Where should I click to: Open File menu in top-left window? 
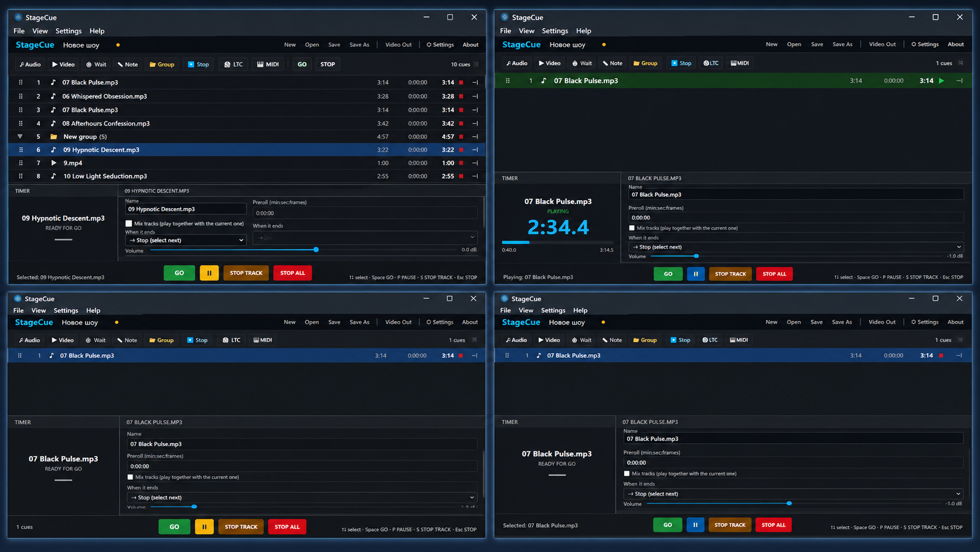(x=19, y=31)
